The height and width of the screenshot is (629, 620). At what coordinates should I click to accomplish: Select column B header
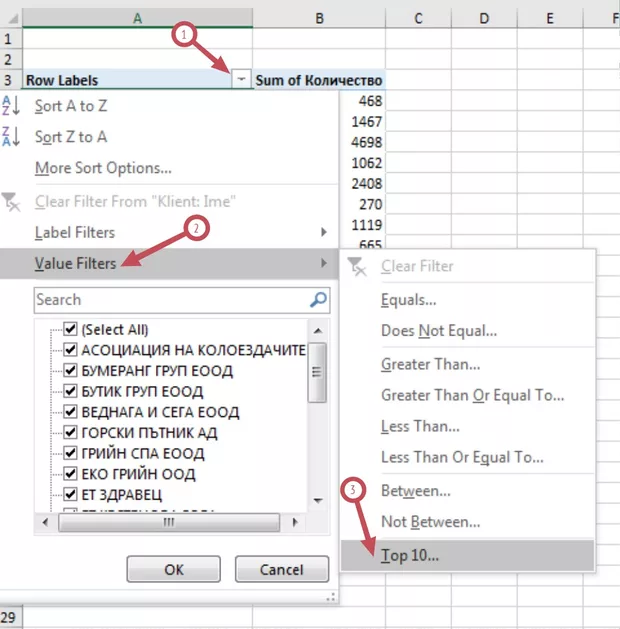tap(319, 18)
